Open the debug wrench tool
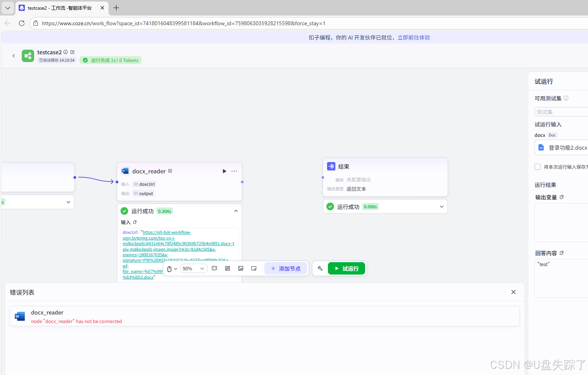Viewport: 588px width, 375px height. [320, 268]
